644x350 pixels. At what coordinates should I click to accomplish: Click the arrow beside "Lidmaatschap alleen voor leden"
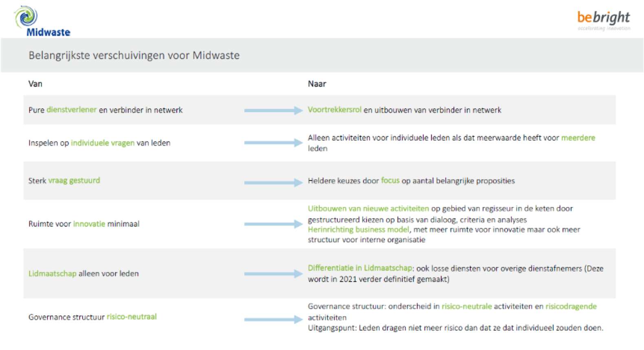(x=273, y=274)
